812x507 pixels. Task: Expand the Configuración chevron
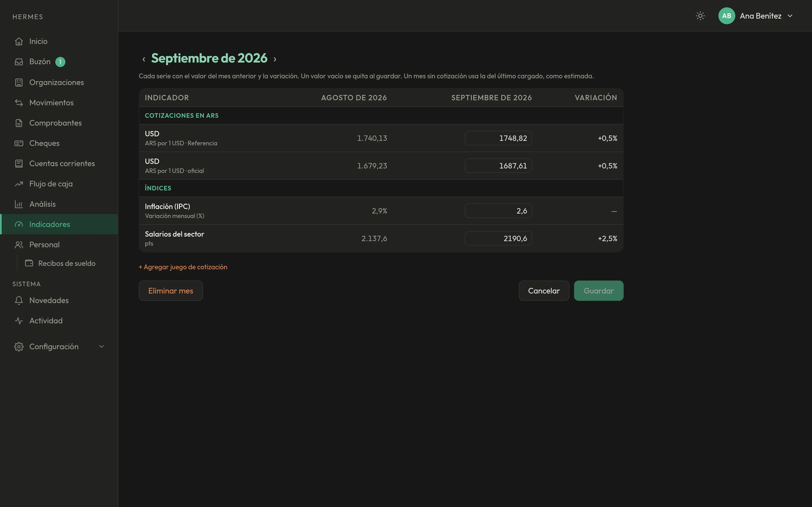(x=101, y=346)
